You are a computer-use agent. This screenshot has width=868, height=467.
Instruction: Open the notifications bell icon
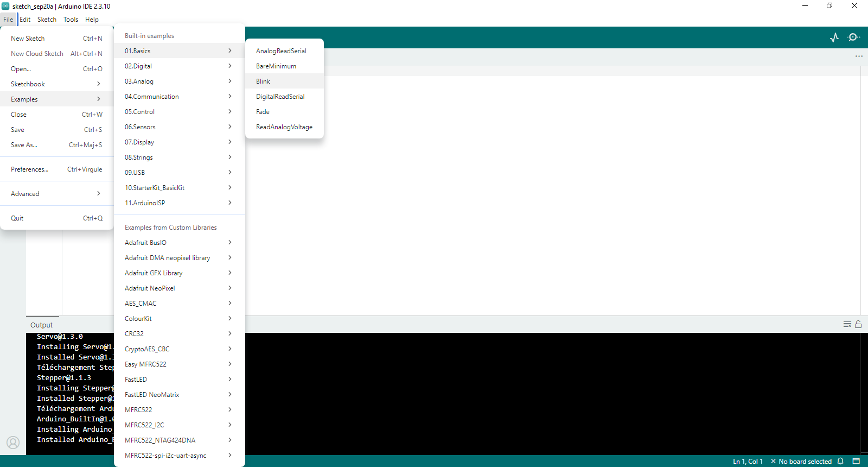(x=840, y=461)
